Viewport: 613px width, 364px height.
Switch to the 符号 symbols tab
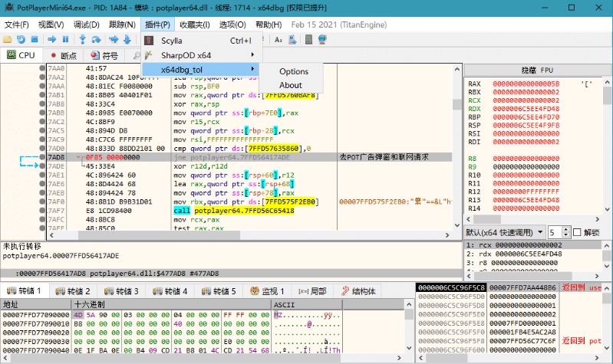pos(104,55)
